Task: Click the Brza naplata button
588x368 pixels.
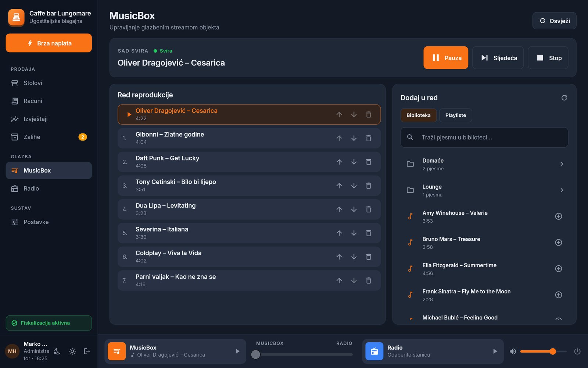Action: click(49, 43)
